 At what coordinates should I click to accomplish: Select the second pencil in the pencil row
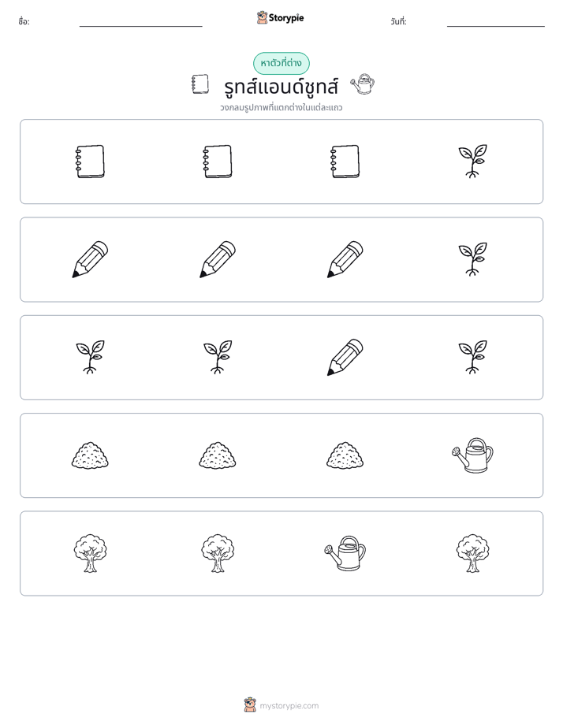(x=218, y=259)
